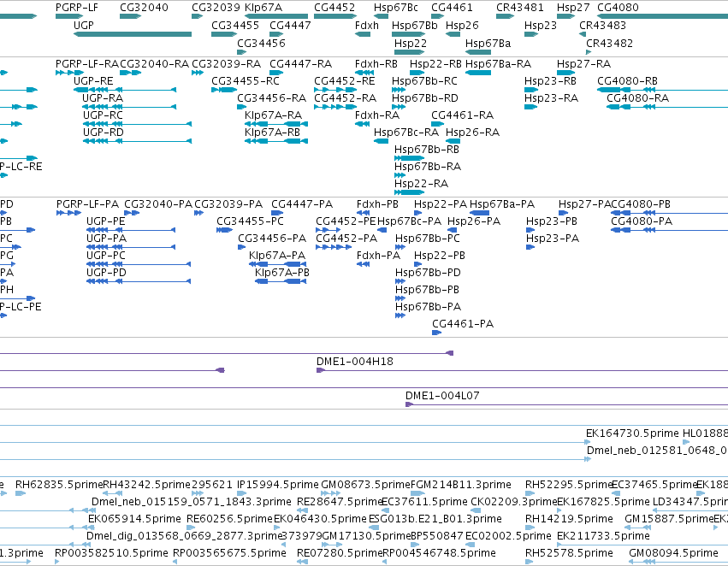The height and width of the screenshot is (566, 728).
Task: Select the Fdxh-PA protein
Action: point(363,264)
